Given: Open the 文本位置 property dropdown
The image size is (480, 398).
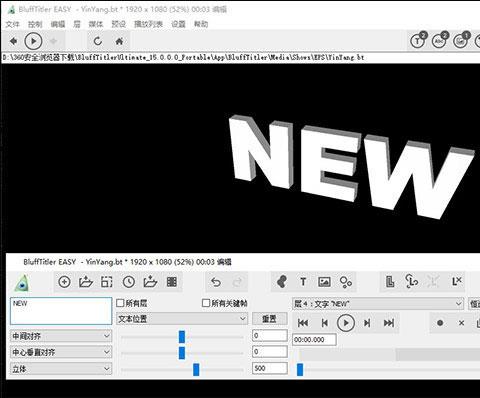Looking at the screenshot, I should [182, 319].
